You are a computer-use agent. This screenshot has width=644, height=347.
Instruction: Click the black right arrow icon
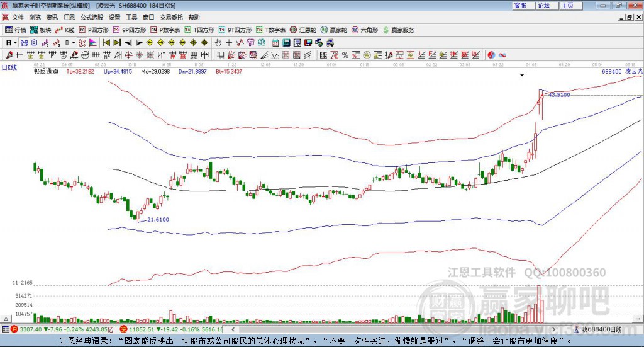(x=139, y=43)
